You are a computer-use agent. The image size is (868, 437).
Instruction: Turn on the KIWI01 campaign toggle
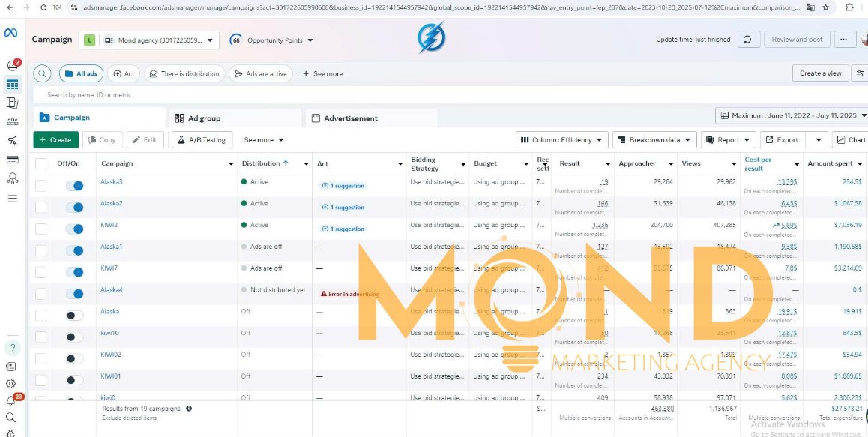coord(75,380)
